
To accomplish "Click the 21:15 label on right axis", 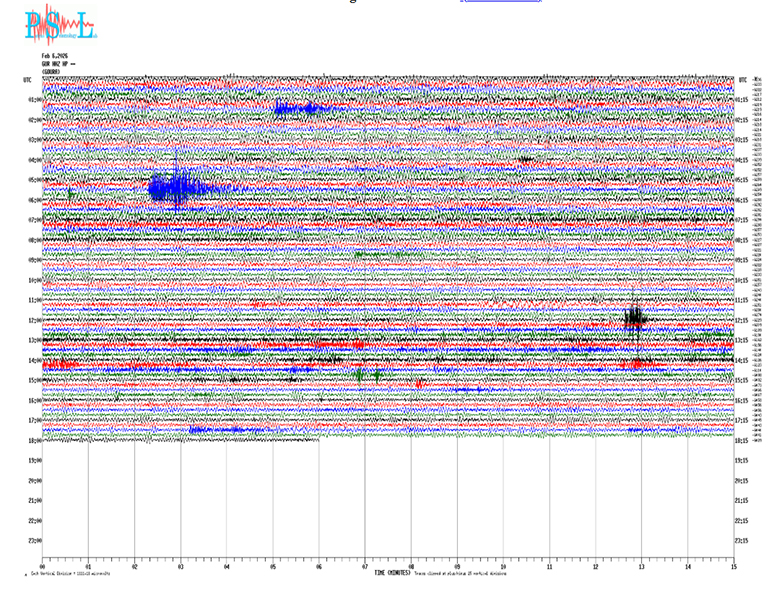I will [x=742, y=501].
